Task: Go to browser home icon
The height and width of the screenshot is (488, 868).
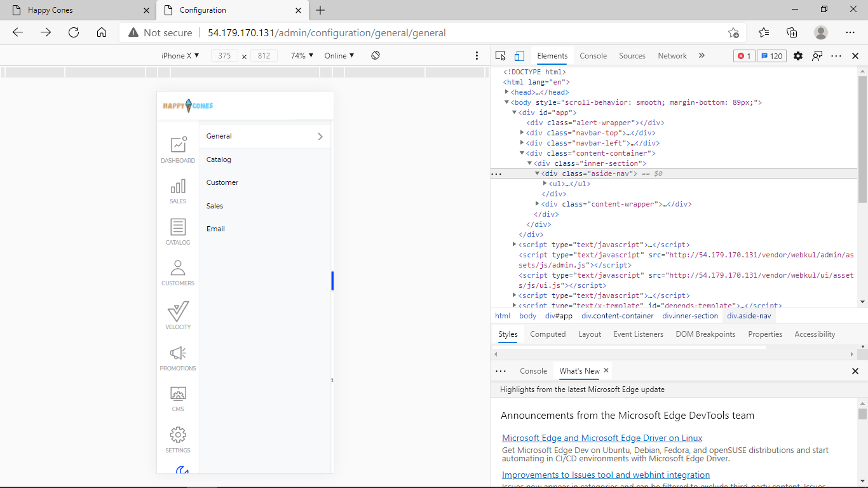Action: tap(102, 32)
